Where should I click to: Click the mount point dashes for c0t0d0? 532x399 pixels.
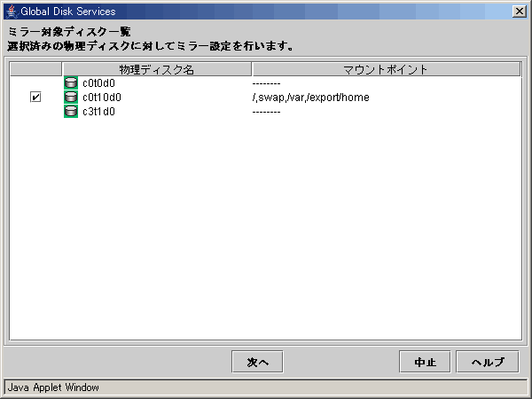266,83
